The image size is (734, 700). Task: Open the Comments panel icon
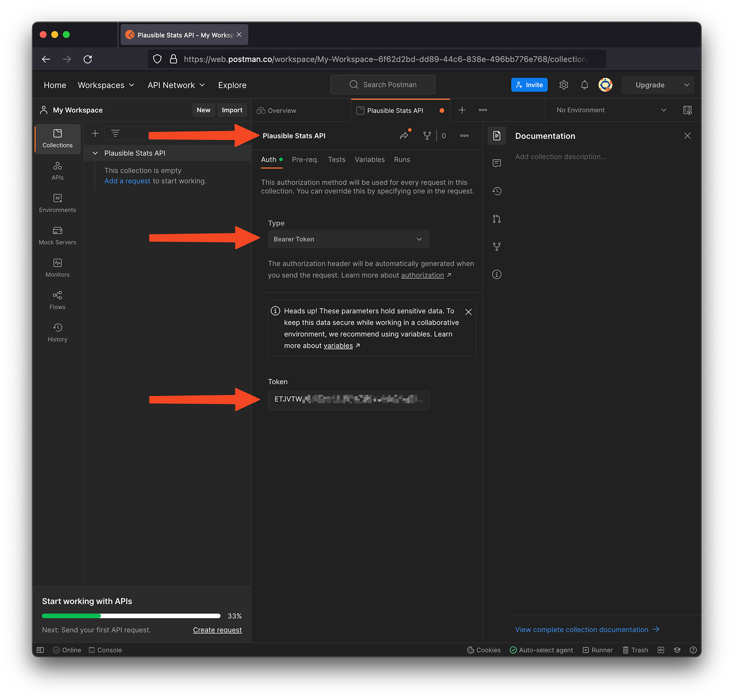(x=497, y=163)
